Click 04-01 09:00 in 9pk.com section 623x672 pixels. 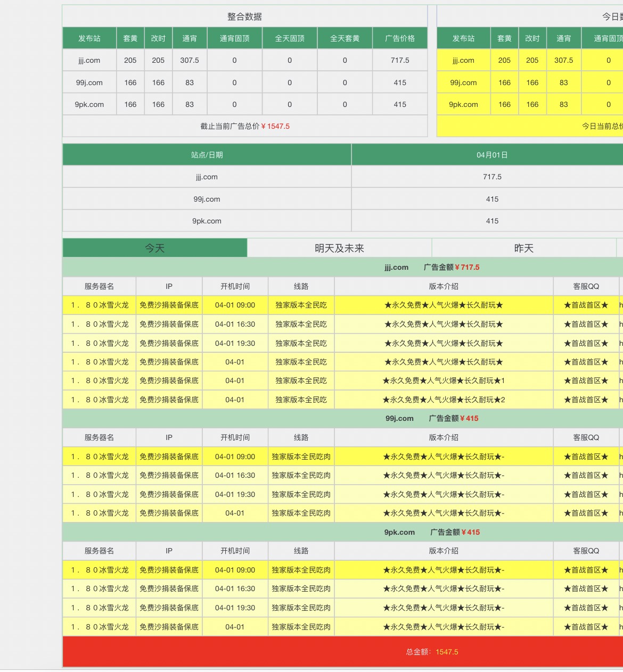pyautogui.click(x=235, y=570)
